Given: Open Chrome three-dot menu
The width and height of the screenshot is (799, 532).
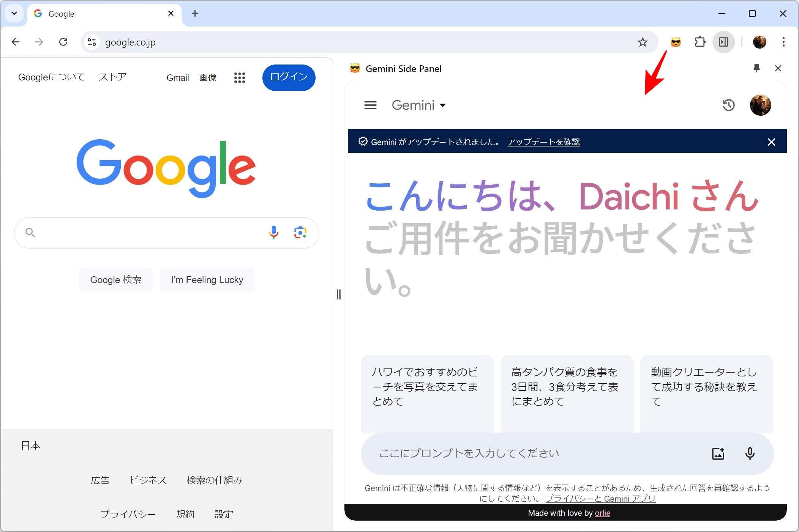Looking at the screenshot, I should (x=783, y=42).
